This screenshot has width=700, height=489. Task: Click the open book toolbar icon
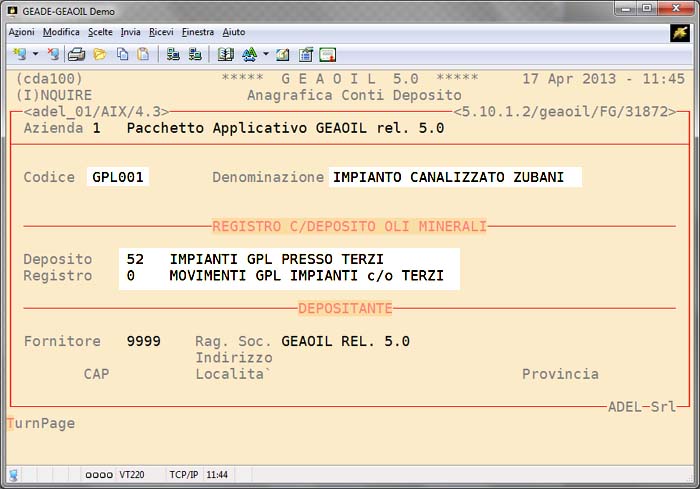click(225, 54)
